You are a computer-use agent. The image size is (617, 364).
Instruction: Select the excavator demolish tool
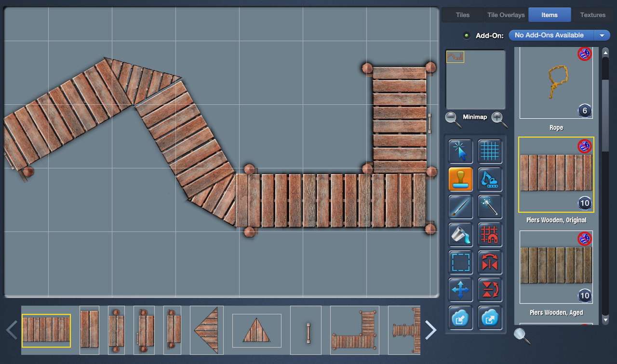pyautogui.click(x=490, y=179)
